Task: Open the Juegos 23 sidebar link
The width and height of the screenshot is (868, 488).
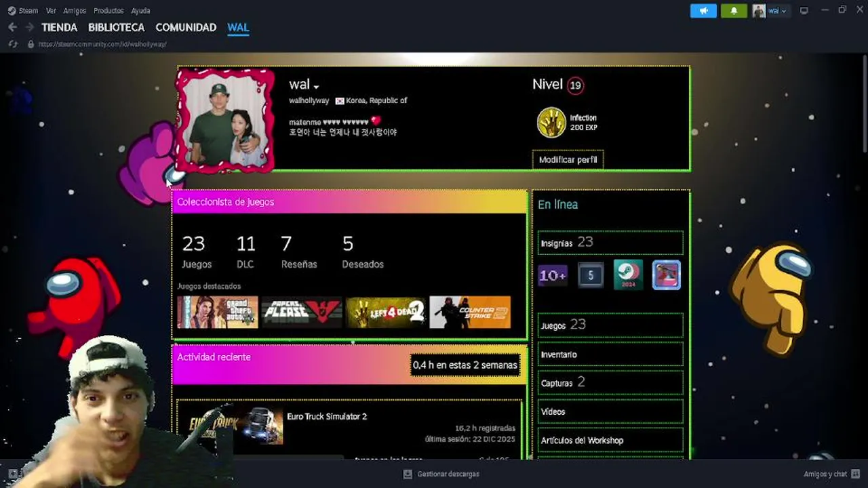Action: tap(610, 325)
